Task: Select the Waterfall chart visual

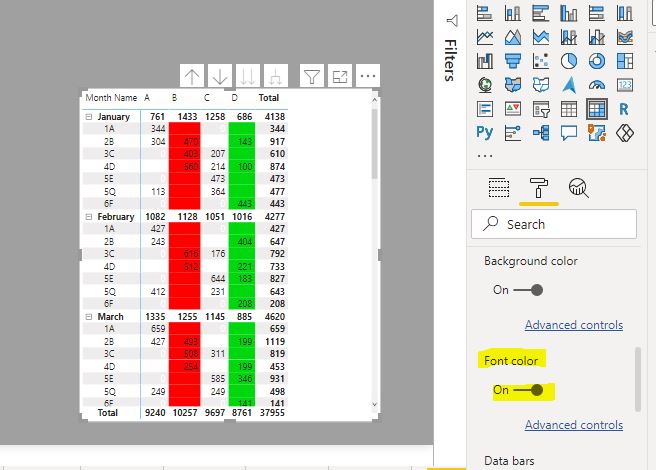Action: [x=485, y=61]
